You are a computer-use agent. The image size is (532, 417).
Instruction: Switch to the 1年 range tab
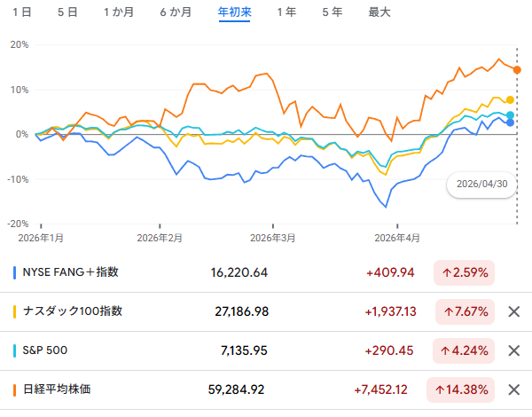click(x=286, y=12)
